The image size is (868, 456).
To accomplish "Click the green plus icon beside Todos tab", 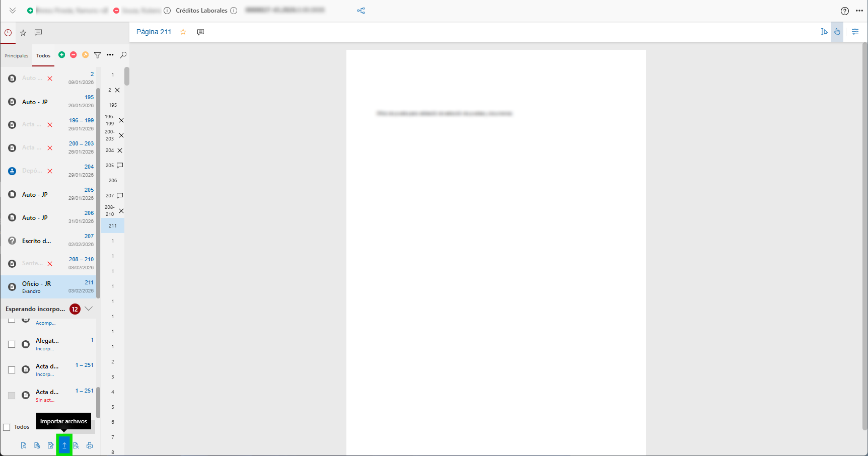I will (x=61, y=55).
